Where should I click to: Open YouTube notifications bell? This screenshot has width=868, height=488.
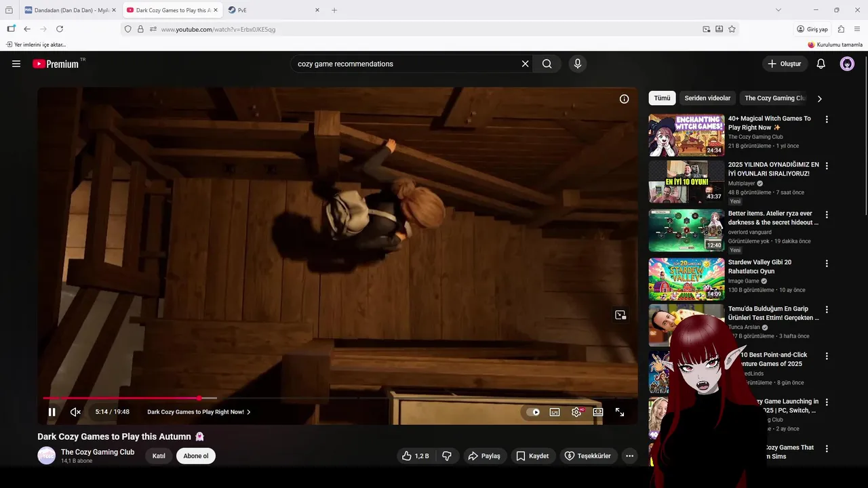pos(821,64)
